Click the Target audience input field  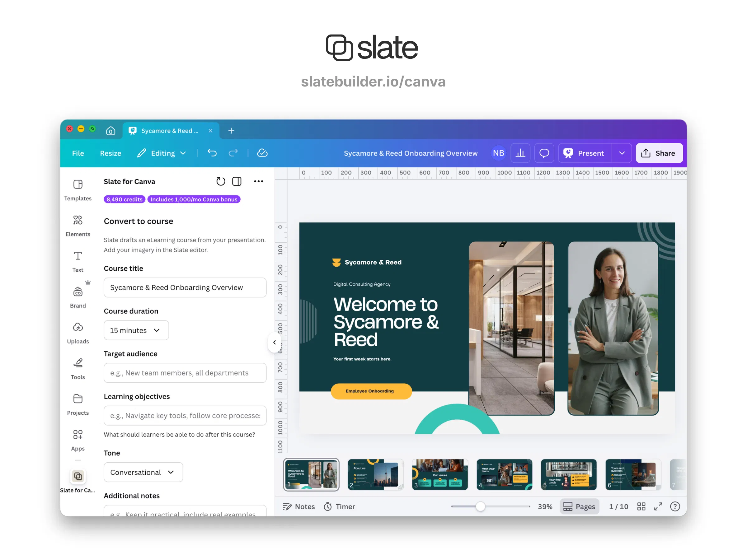tap(185, 373)
